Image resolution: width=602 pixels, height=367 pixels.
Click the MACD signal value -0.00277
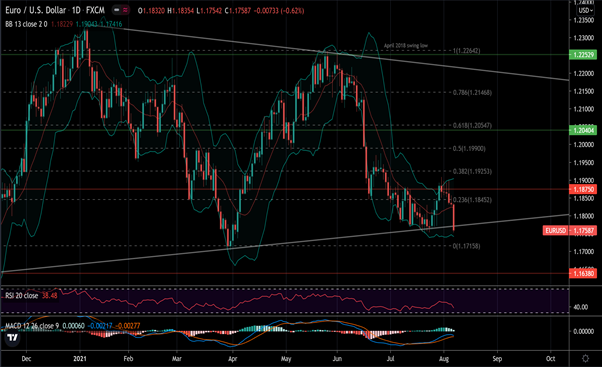click(x=128, y=326)
